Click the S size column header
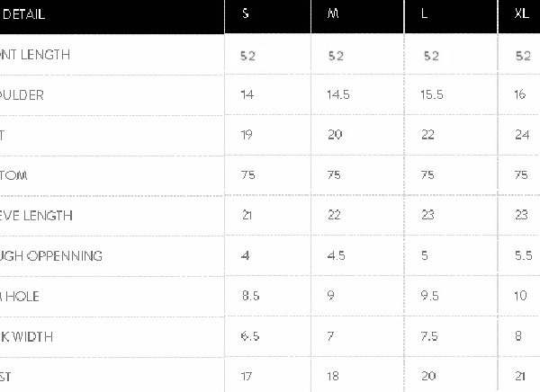Image resolution: width=540 pixels, height=392 pixels. 246,15
